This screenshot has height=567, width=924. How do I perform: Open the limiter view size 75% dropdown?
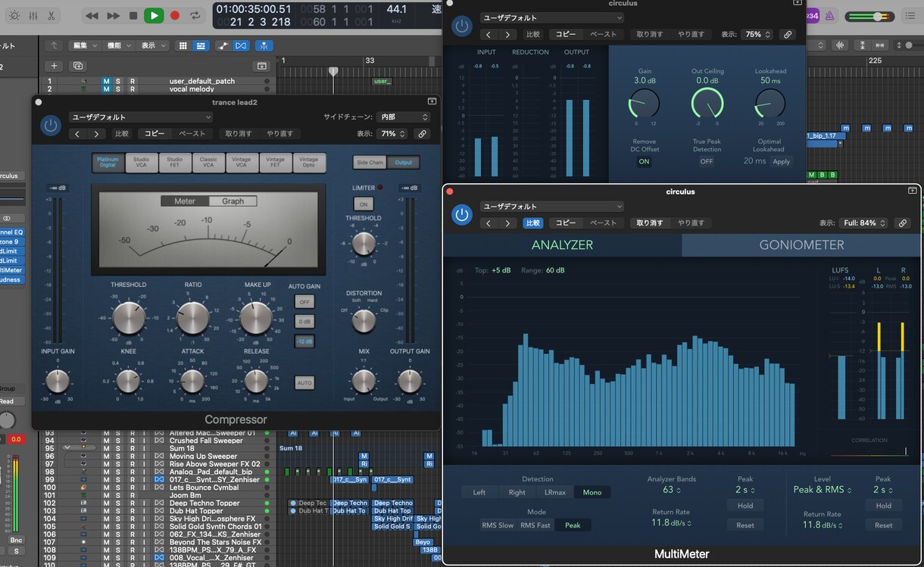[x=757, y=34]
